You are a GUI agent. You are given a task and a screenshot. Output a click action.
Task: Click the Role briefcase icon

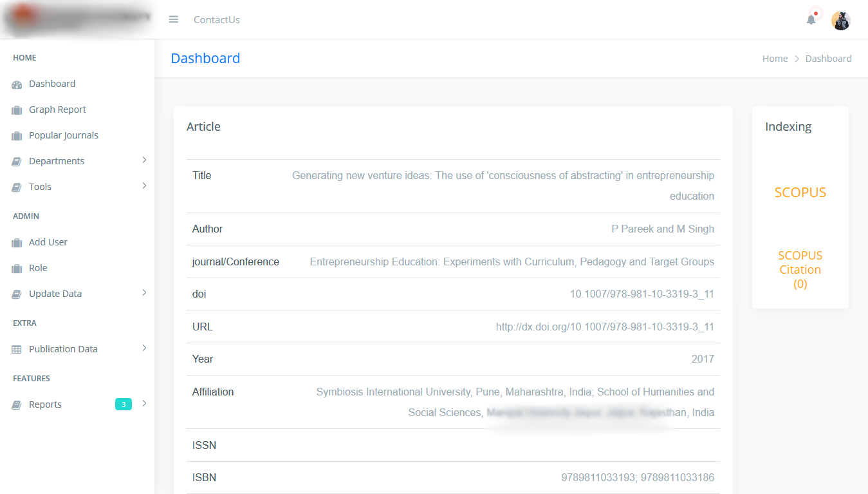click(x=17, y=269)
